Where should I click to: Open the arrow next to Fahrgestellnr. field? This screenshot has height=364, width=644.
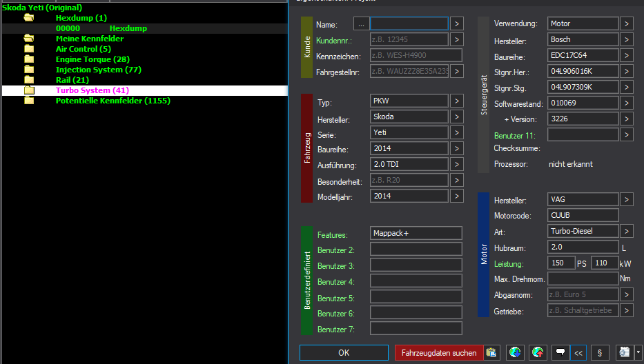(x=457, y=72)
